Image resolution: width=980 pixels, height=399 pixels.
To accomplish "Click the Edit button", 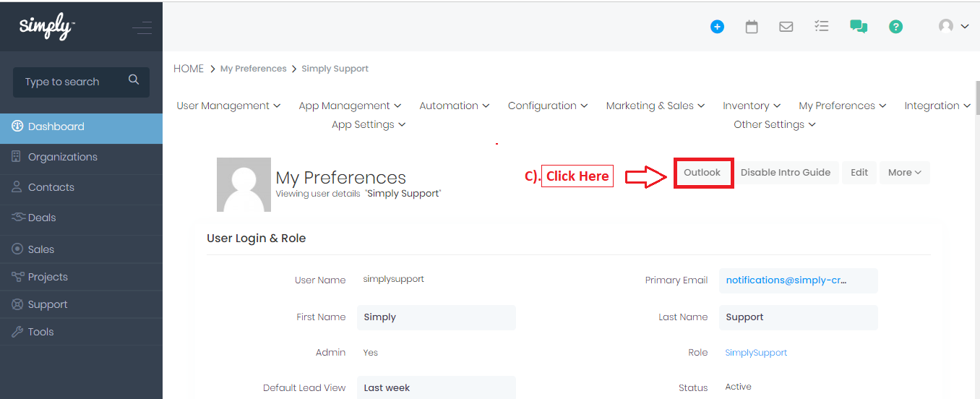I will 859,173.
